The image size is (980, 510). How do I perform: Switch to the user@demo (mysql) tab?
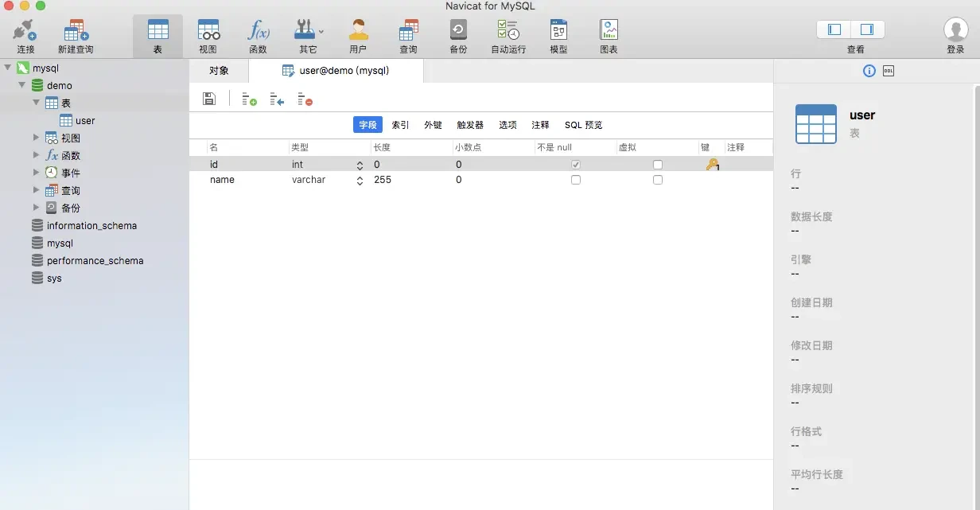coord(336,71)
